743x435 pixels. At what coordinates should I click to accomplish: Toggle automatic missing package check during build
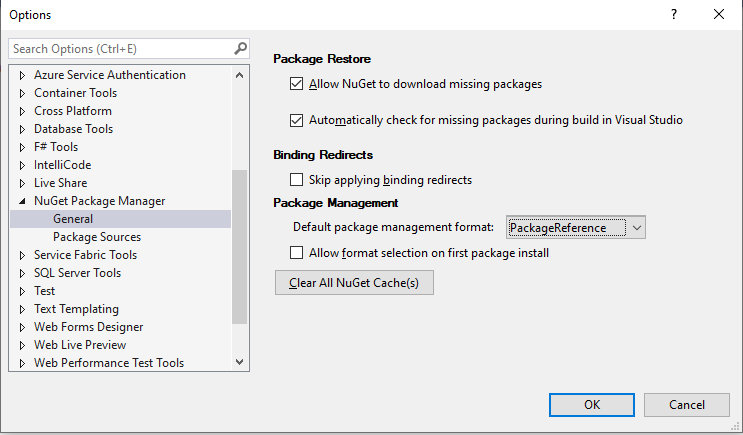(296, 120)
